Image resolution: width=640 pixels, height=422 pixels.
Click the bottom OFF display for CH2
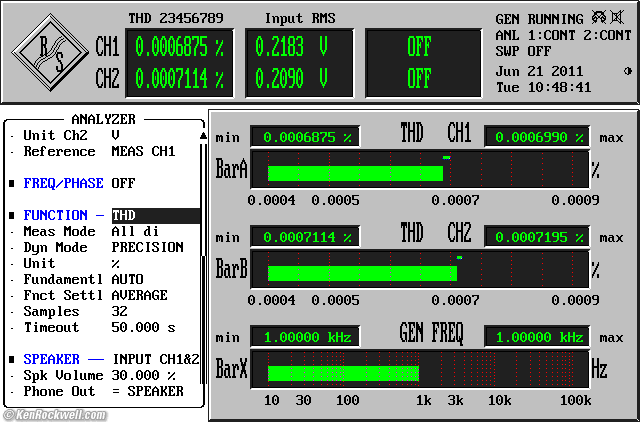[419, 79]
